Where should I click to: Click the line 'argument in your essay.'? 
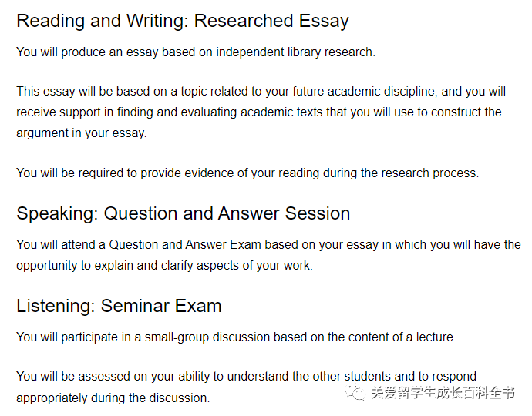tap(82, 133)
